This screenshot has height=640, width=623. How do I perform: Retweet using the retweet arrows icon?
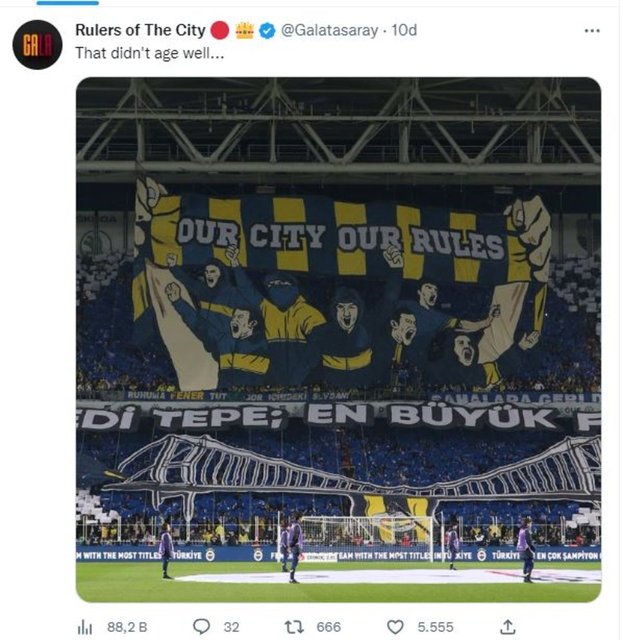tap(294, 627)
